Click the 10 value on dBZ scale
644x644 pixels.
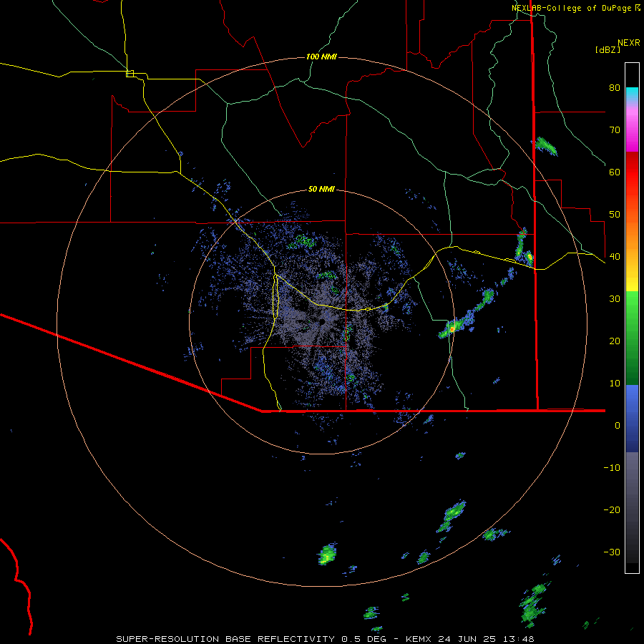[615, 384]
